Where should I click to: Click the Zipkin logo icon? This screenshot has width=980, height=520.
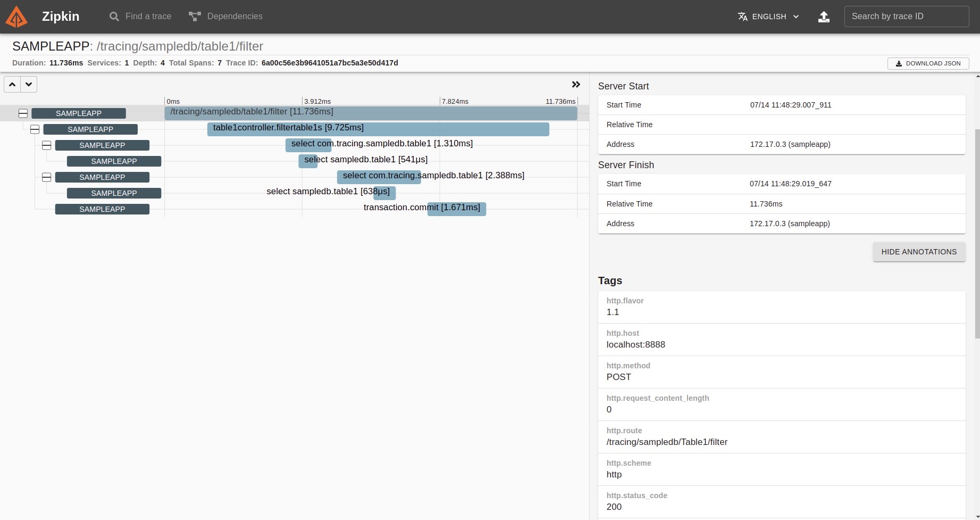pos(16,16)
